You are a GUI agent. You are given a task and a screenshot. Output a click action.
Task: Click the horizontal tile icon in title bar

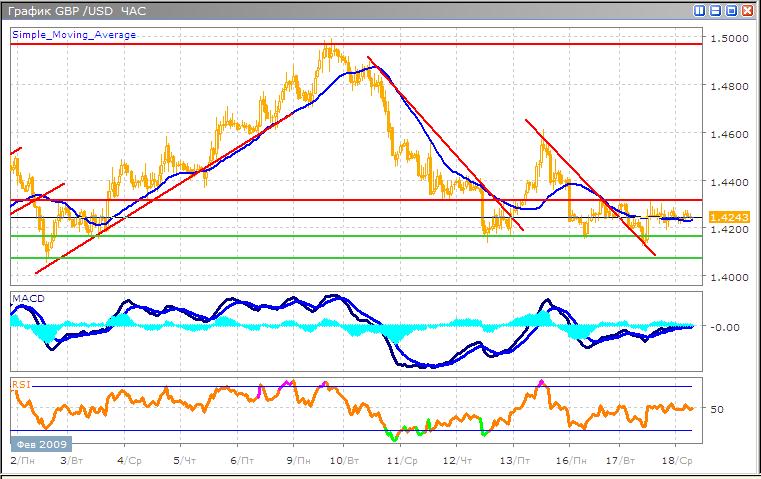click(716, 11)
